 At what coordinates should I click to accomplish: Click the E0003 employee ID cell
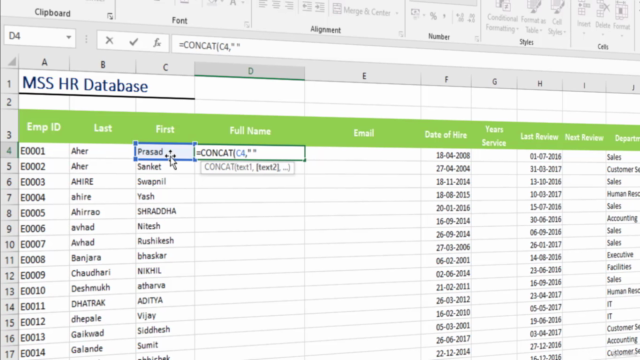coord(44,182)
